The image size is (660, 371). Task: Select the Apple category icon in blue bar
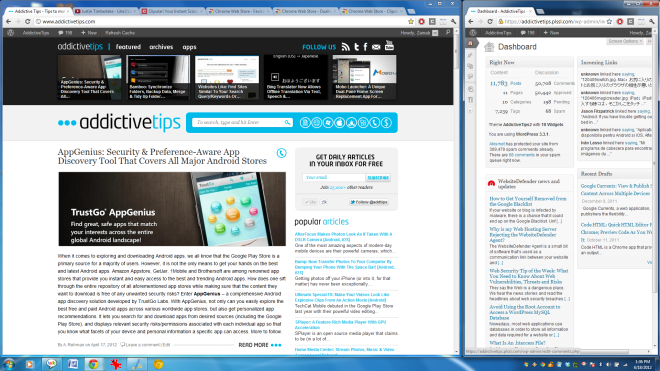340,123
